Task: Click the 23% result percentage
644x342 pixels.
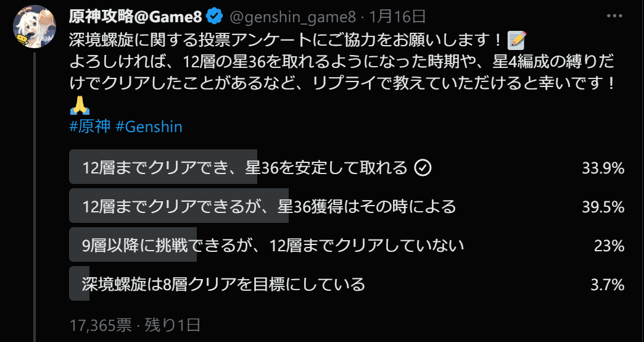Action: tap(609, 246)
